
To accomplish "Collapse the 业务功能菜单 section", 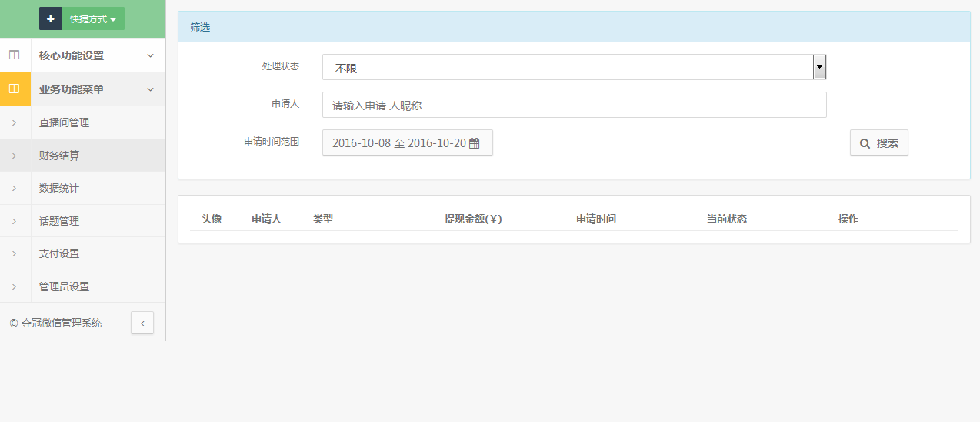I will [x=82, y=89].
